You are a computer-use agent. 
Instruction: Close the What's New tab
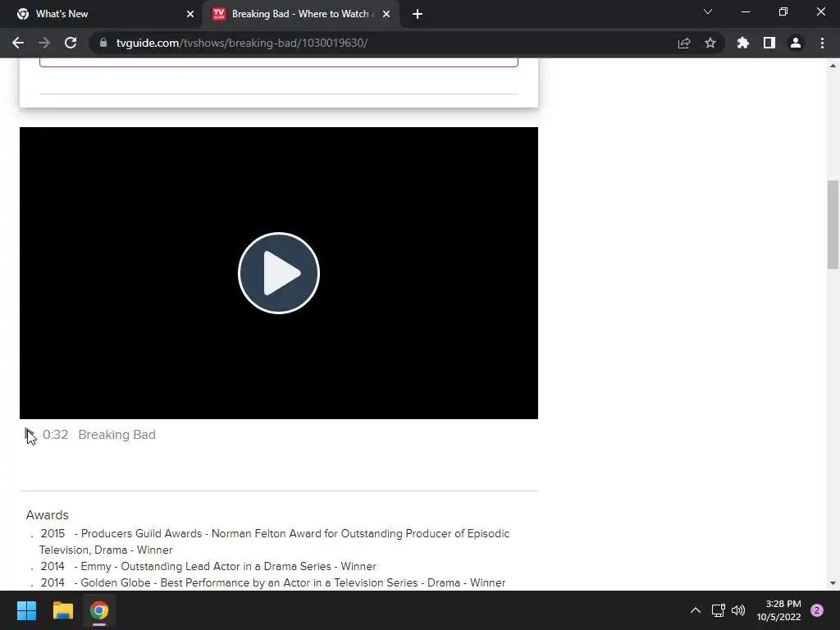coord(190,14)
